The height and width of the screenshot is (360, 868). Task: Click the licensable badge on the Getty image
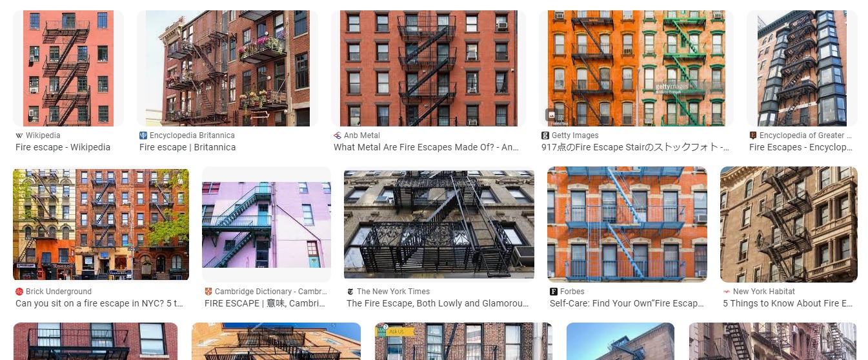(551, 115)
